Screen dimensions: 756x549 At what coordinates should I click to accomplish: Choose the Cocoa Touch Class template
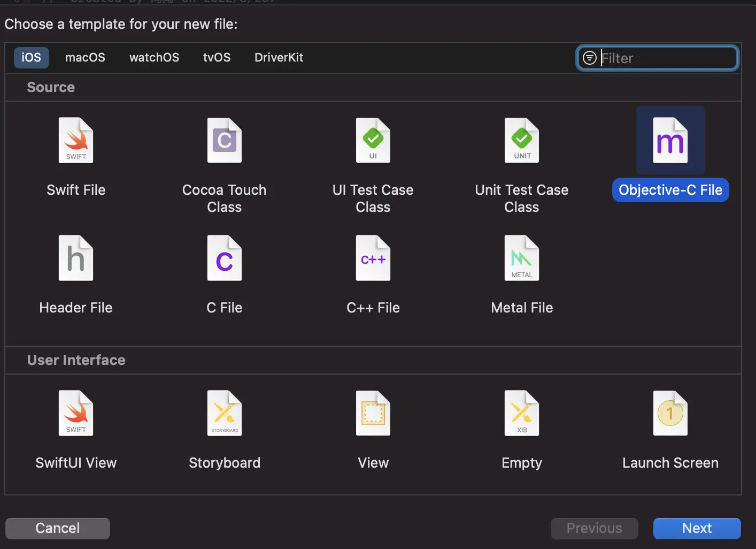(x=225, y=141)
